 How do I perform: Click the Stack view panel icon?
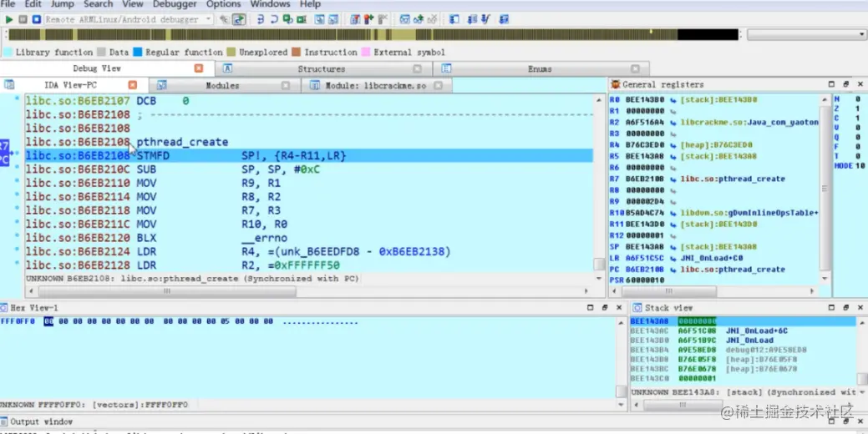click(x=637, y=307)
